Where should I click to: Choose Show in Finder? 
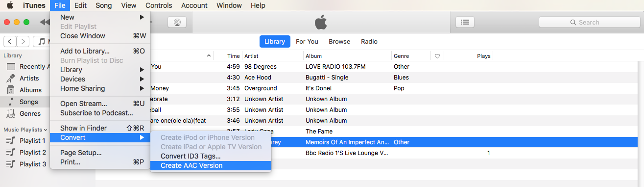[x=100, y=128]
